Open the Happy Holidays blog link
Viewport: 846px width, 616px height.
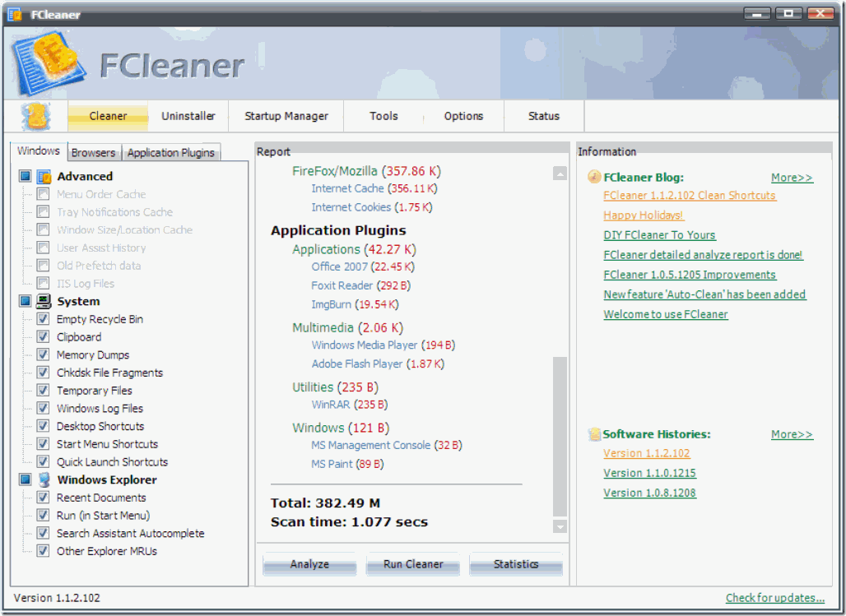pyautogui.click(x=644, y=215)
